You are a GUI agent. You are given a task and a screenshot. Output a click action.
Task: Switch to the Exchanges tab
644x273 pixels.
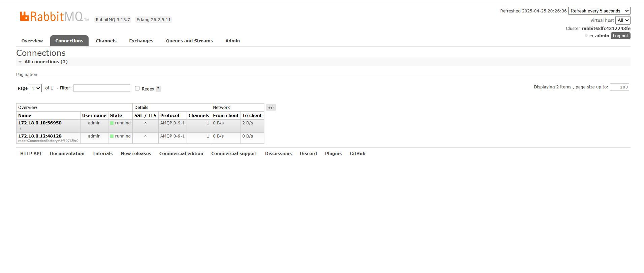(141, 41)
